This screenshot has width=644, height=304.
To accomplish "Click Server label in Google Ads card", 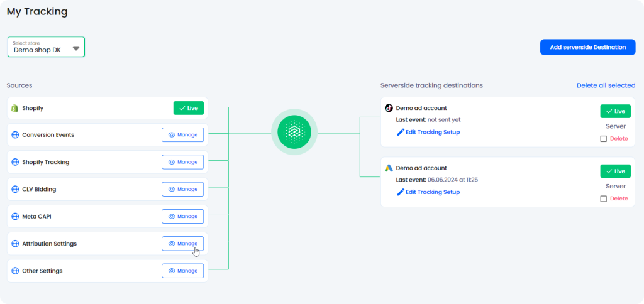I will click(616, 187).
